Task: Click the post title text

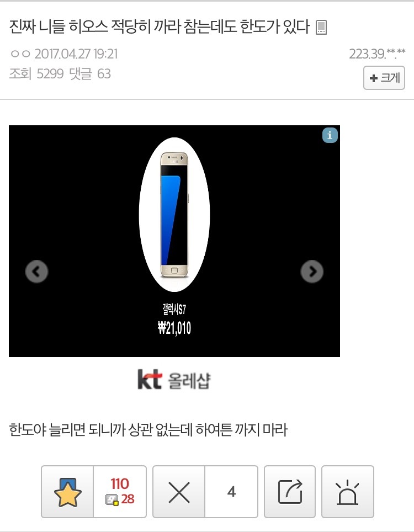Action: [x=160, y=27]
